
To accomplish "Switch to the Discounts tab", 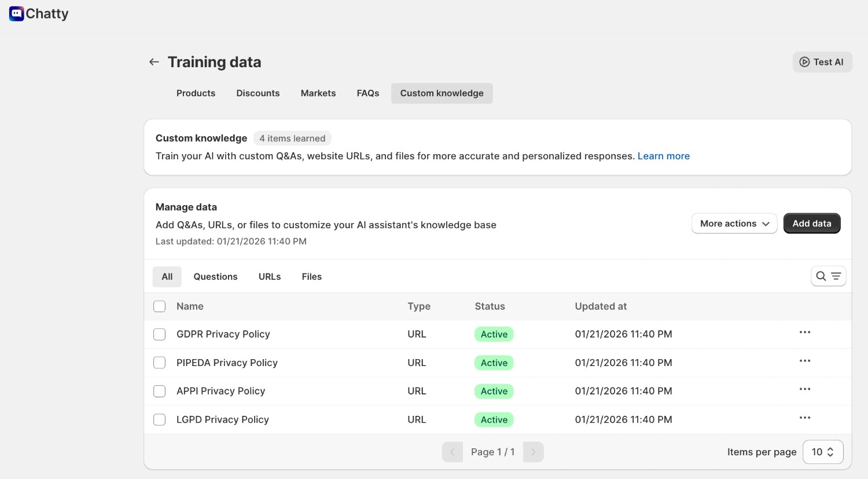I will pyautogui.click(x=258, y=93).
